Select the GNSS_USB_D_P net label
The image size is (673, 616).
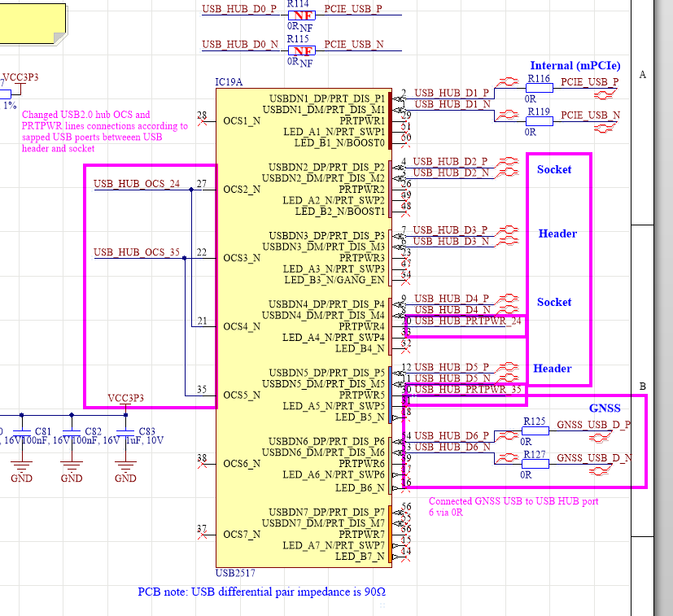pyautogui.click(x=593, y=425)
